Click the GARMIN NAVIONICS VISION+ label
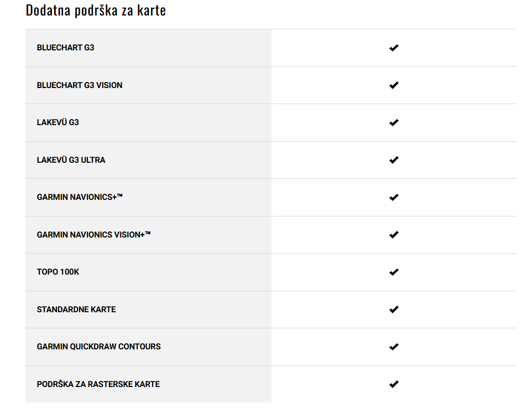 (93, 235)
